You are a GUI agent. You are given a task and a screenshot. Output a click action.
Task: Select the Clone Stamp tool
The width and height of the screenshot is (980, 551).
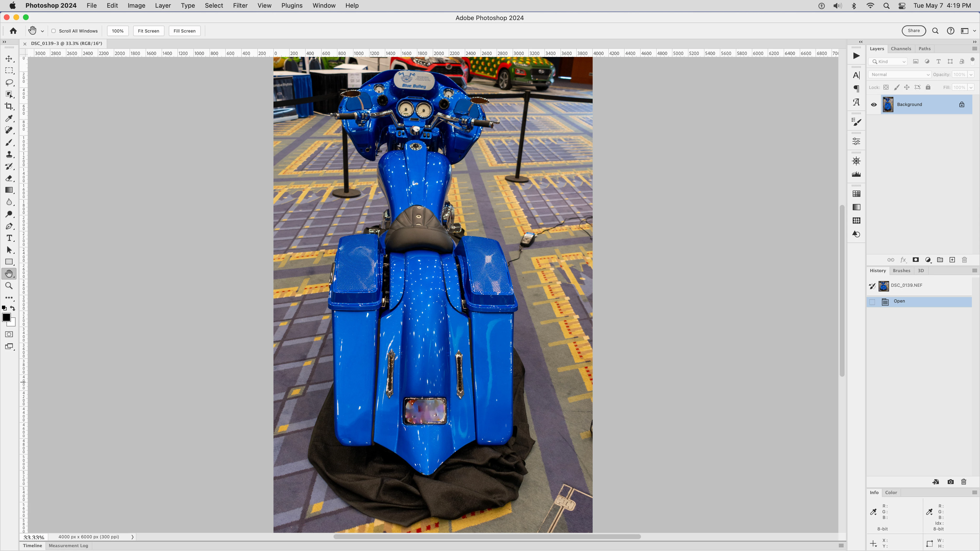tap(9, 154)
